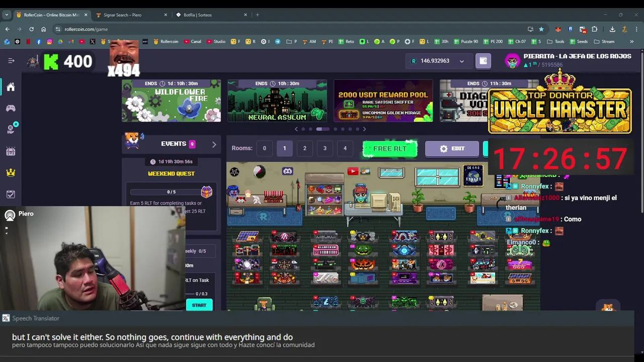Reload the page with refresh icon
This screenshot has height=362, width=644.
tap(31, 29)
